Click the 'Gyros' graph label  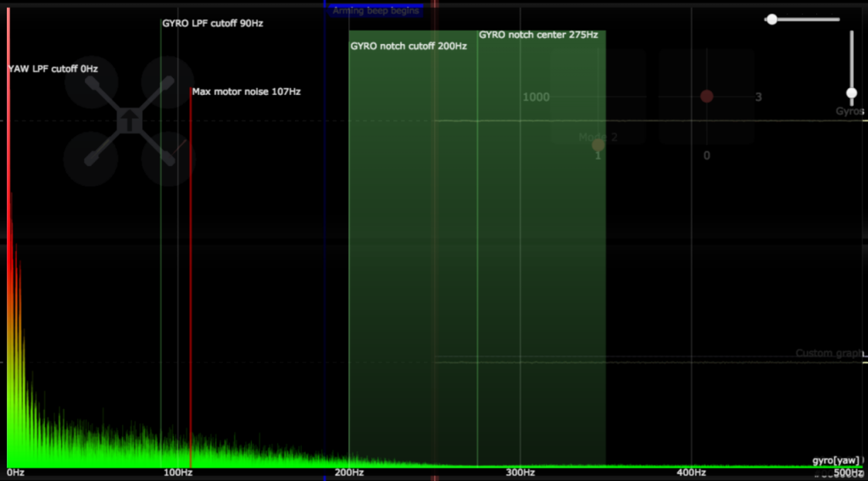[x=849, y=111]
